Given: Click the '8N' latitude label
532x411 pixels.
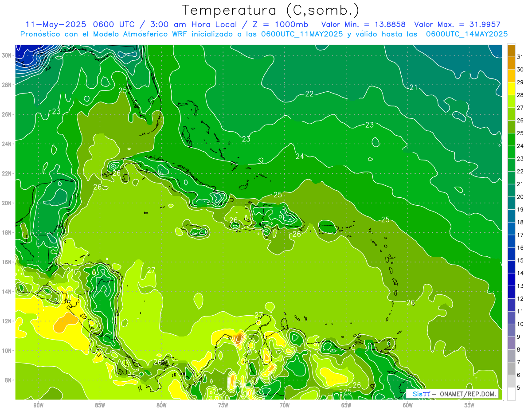Looking at the screenshot, I should click(x=8, y=380).
